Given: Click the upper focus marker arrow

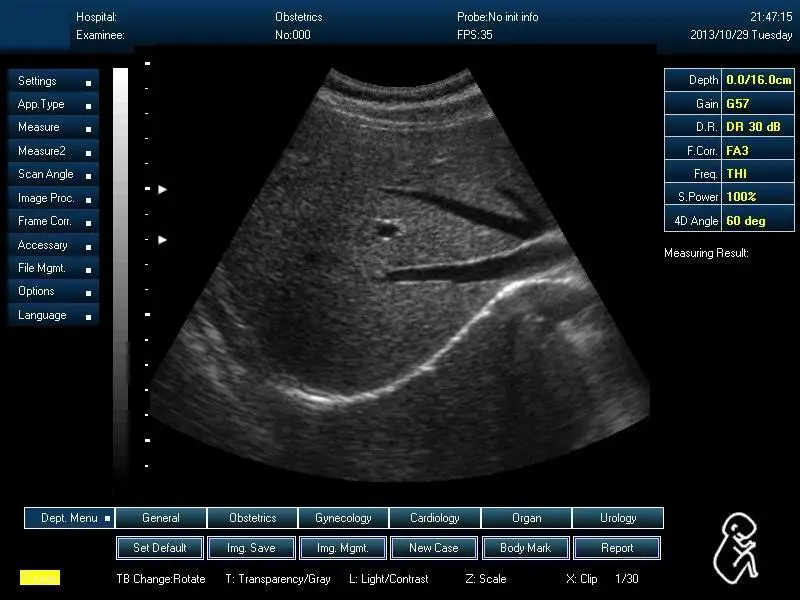Looking at the screenshot, I should 162,189.
